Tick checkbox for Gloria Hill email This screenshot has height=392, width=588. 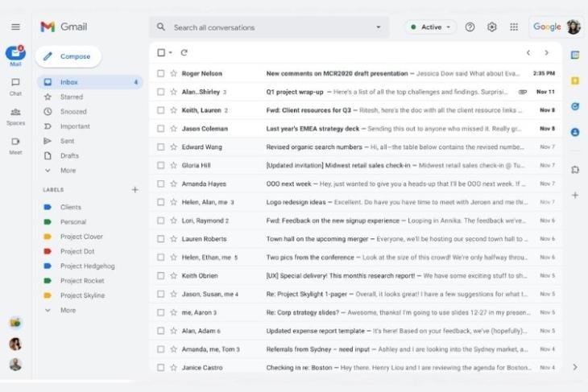click(x=160, y=166)
